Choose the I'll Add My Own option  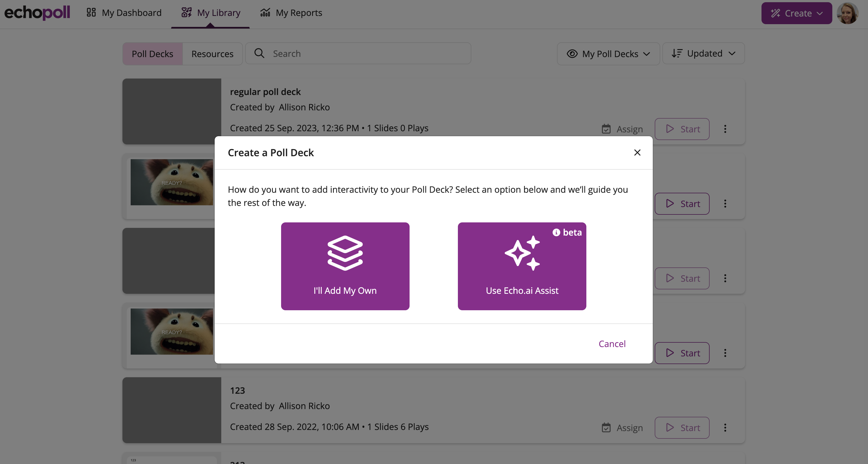point(345,266)
